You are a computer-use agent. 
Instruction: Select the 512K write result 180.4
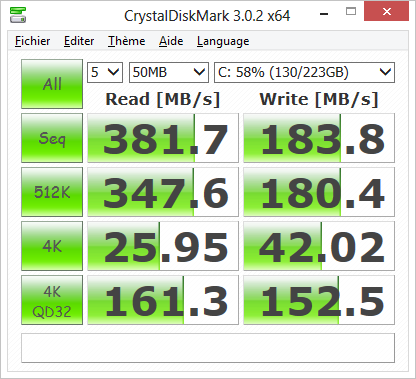[319, 192]
